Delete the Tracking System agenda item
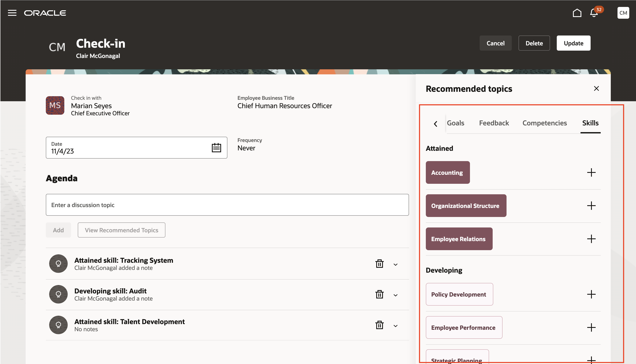This screenshot has height=364, width=636. pos(379,264)
